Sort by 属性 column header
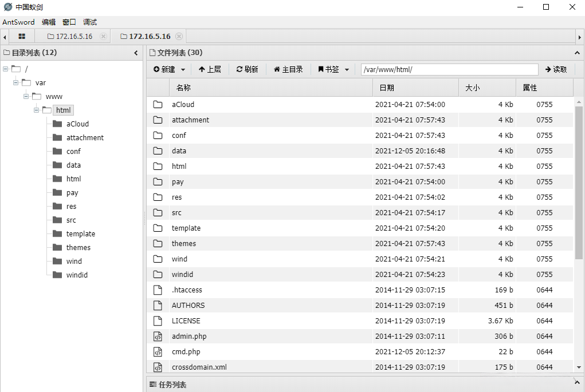 click(x=545, y=88)
